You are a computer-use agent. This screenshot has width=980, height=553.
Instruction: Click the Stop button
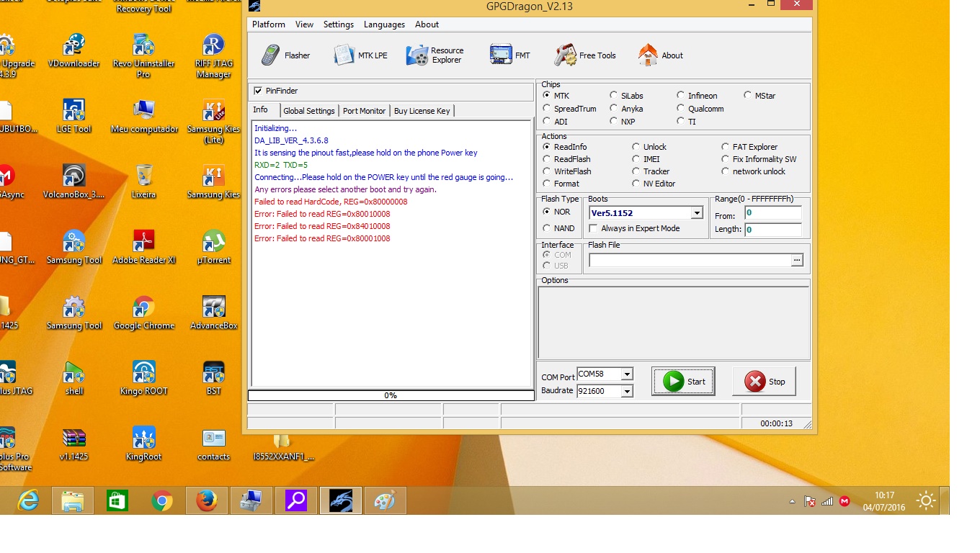[764, 382]
